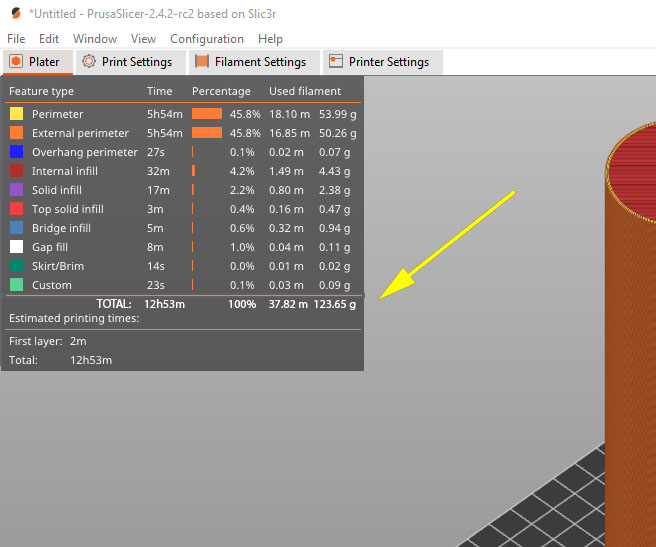Open the Window menu
The height and width of the screenshot is (547, 656).
coord(95,39)
